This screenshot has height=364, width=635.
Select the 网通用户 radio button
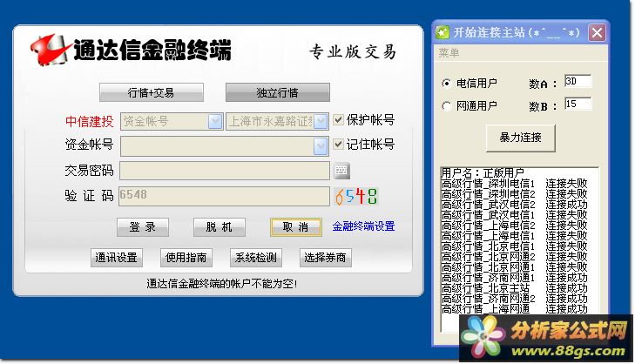pos(446,105)
